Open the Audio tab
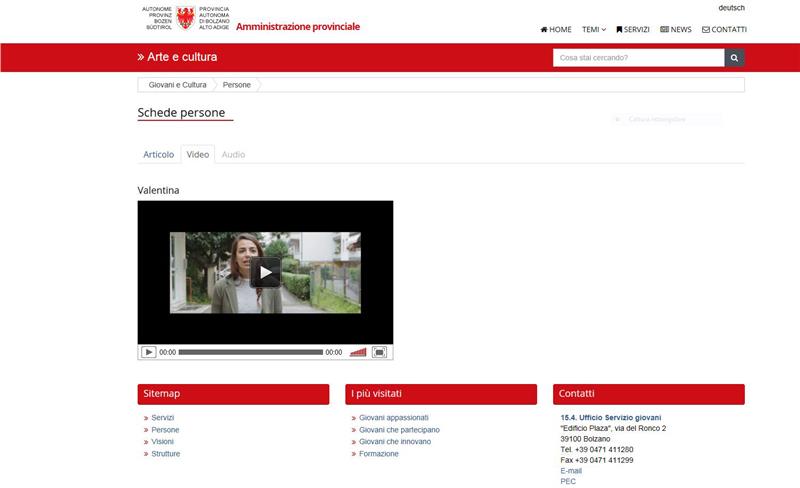 [233, 155]
